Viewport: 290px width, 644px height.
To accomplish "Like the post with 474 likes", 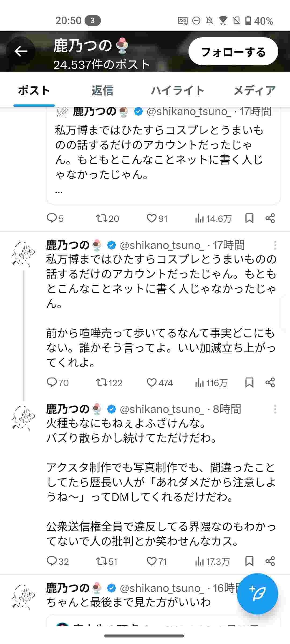I will [x=152, y=382].
